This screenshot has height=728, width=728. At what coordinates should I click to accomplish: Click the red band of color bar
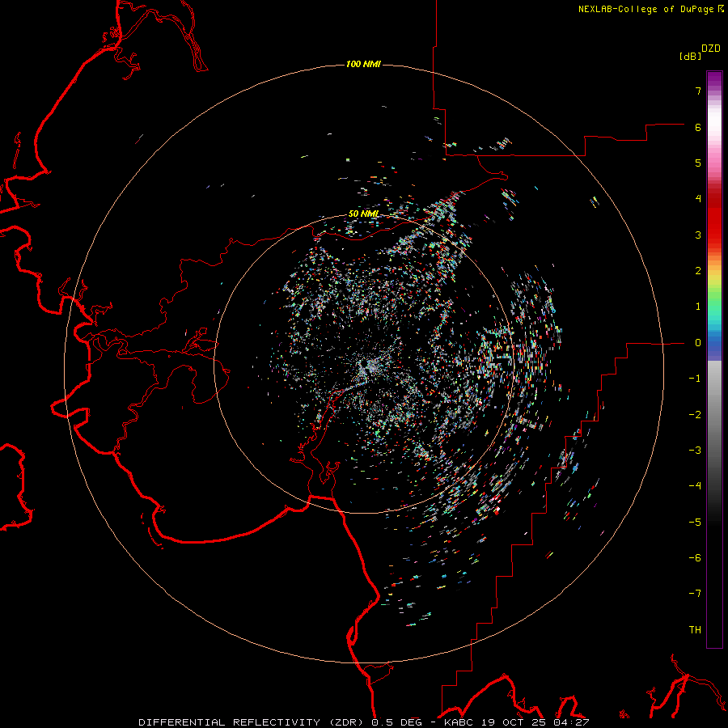[714, 223]
